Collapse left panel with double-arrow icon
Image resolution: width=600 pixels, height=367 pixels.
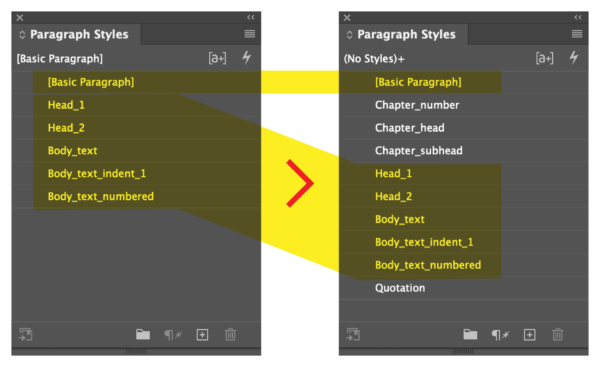point(251,17)
